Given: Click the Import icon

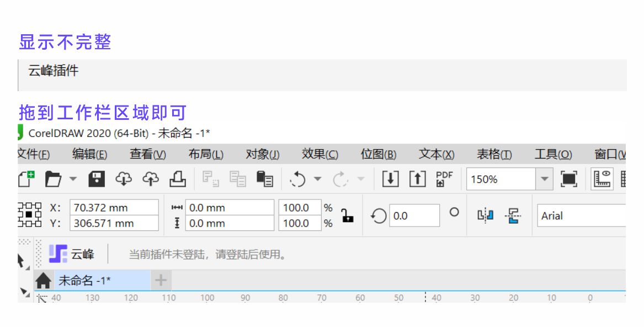Looking at the screenshot, I should pyautogui.click(x=390, y=180).
